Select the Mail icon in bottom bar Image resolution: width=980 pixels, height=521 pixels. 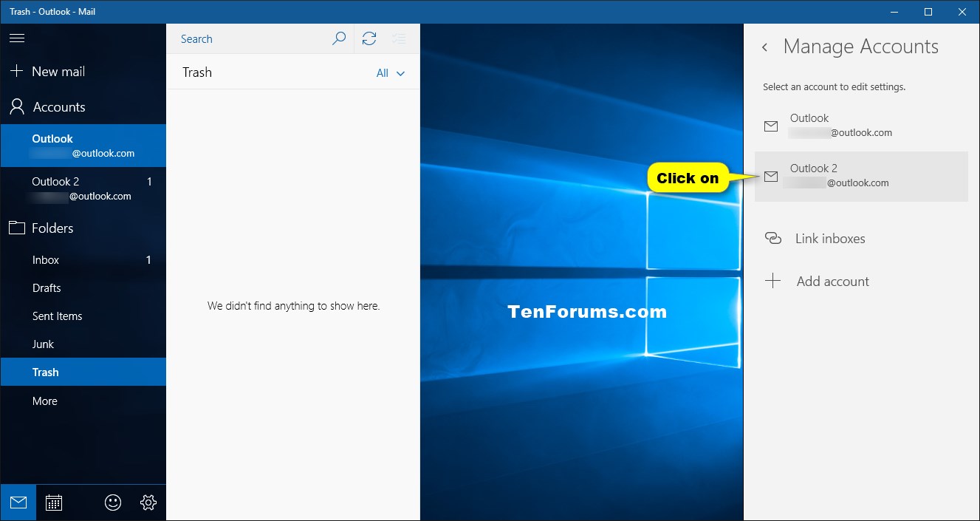(x=18, y=503)
